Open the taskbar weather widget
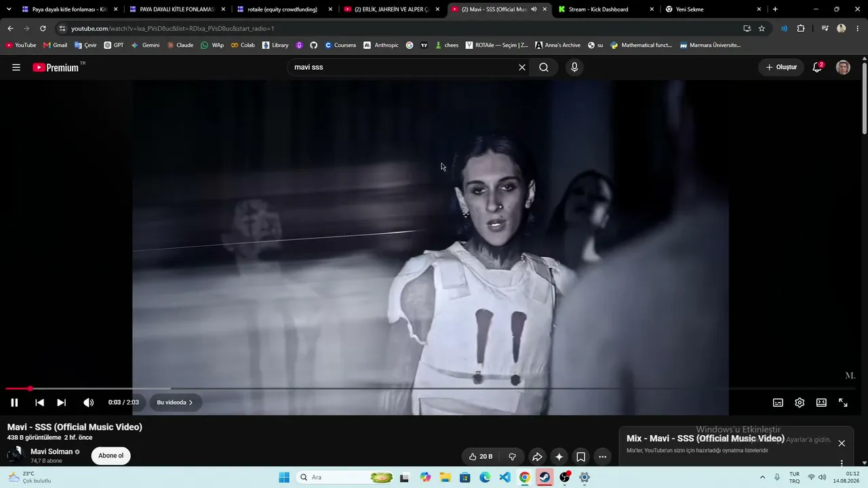The width and height of the screenshot is (868, 488). 29,477
